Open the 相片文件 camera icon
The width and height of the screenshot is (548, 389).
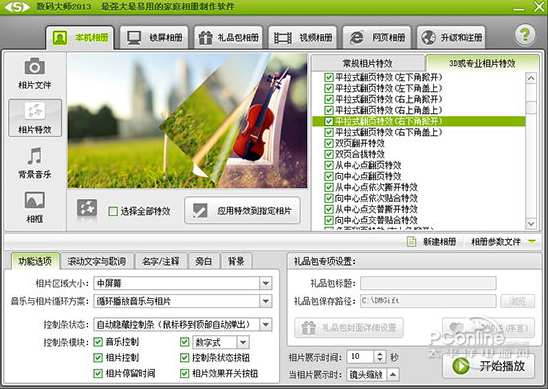click(35, 66)
